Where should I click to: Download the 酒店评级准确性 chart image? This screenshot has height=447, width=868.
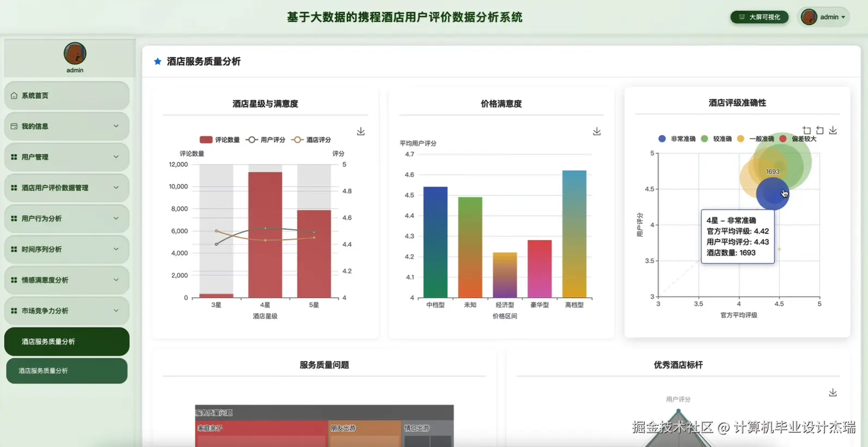[x=833, y=130]
